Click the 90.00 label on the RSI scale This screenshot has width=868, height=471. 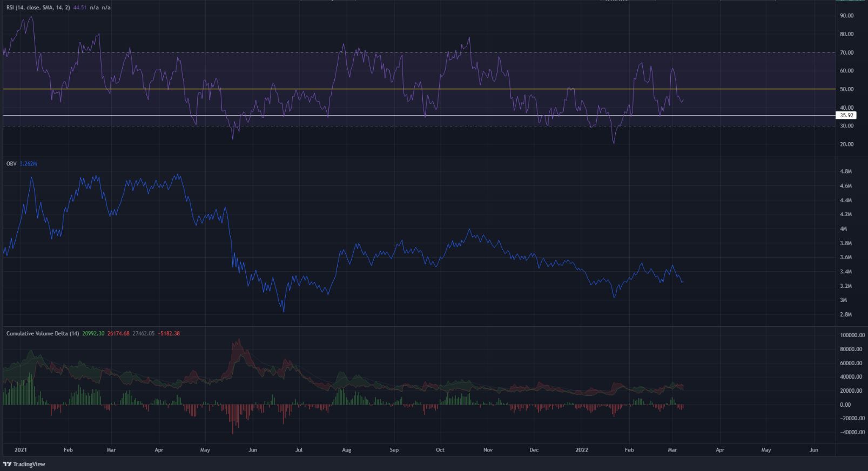pos(846,16)
